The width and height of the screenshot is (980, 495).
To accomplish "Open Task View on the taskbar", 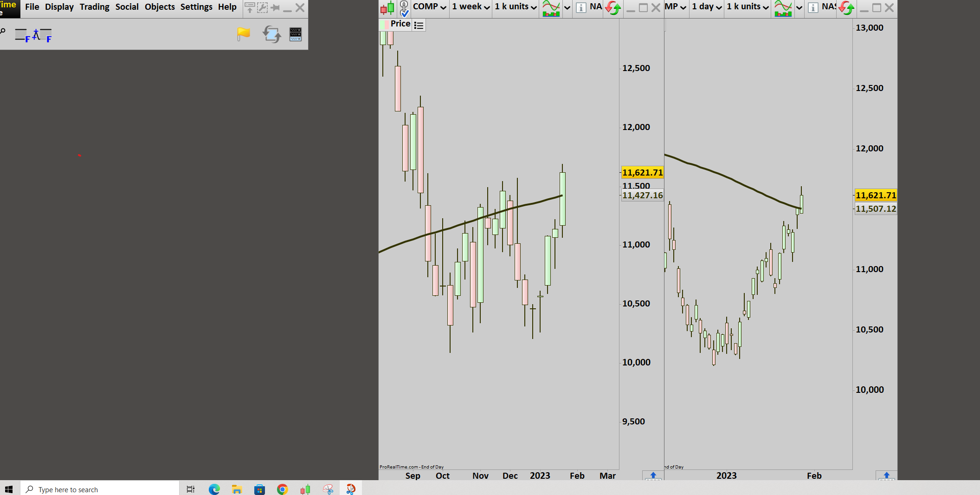I will [190, 489].
